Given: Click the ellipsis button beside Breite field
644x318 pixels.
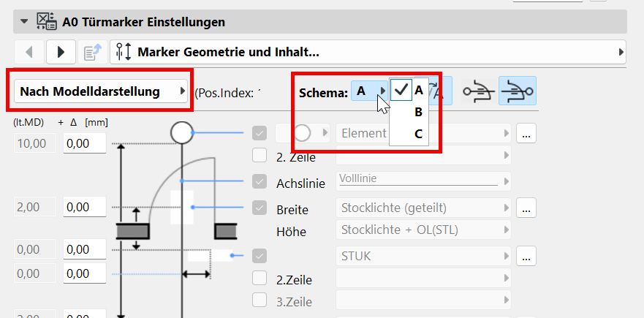Looking at the screenshot, I should click(526, 208).
